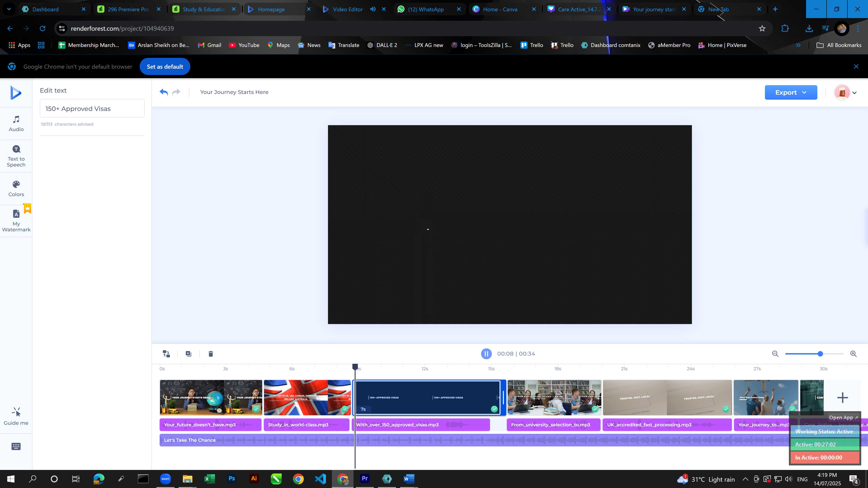Switch to 296 Premiere Pro tab
Screen dimensions: 868x488
[x=128, y=9]
